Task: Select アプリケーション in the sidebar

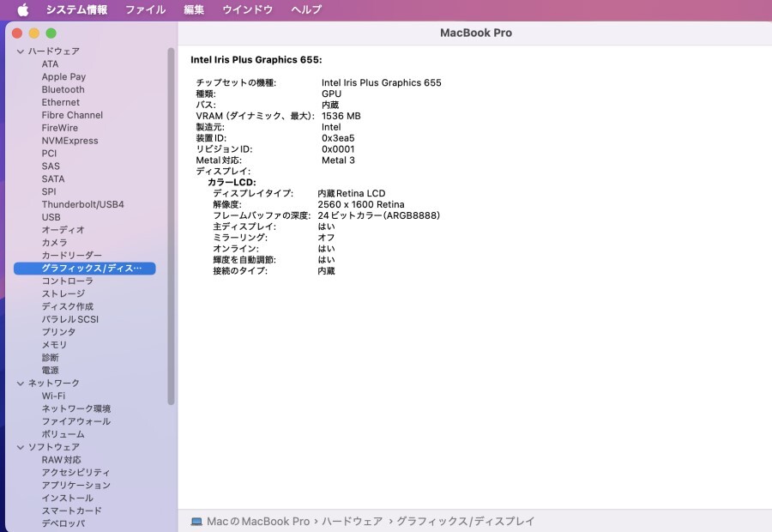Action: click(x=76, y=485)
